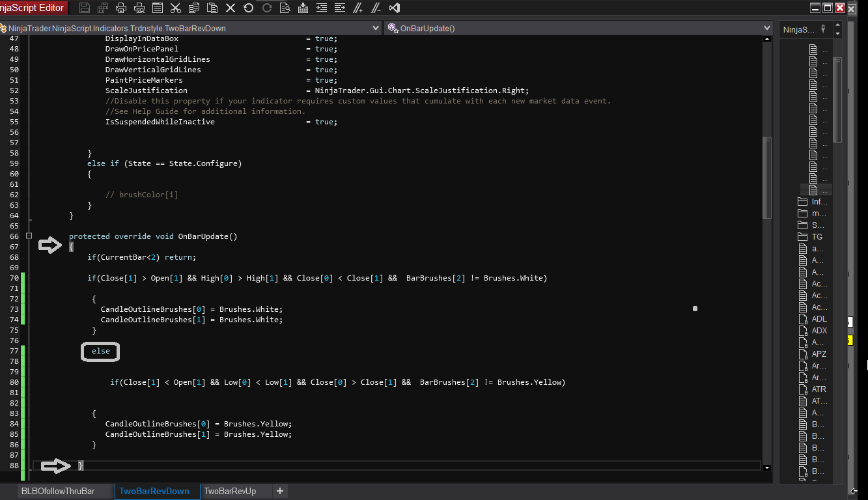Open the OnBarUpdate() member dropdown
Image resolution: width=868 pixels, height=500 pixels.
[x=766, y=28]
